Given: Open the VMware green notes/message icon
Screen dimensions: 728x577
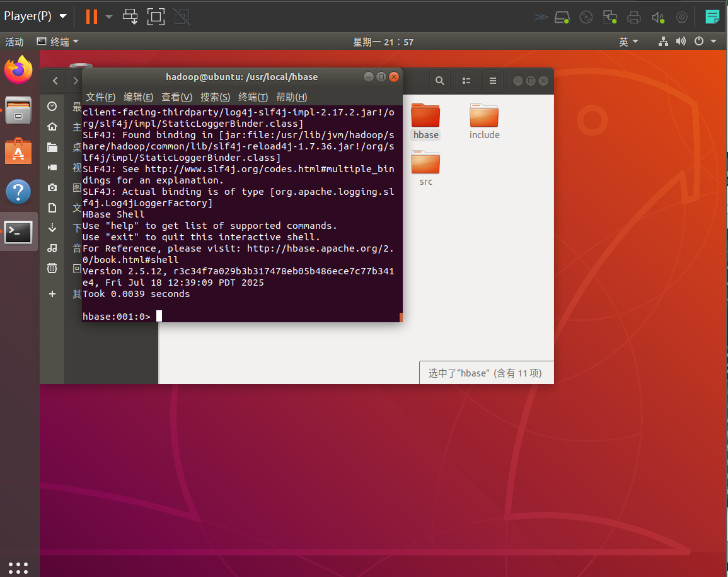Looking at the screenshot, I should click(712, 17).
